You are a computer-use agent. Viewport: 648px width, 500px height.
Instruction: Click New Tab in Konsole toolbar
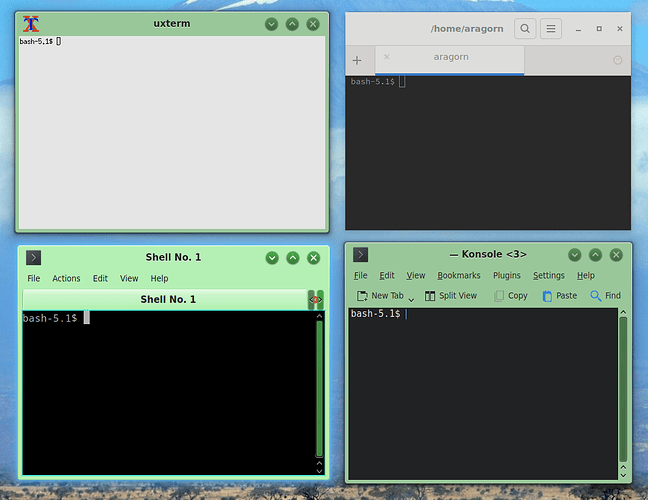point(380,296)
